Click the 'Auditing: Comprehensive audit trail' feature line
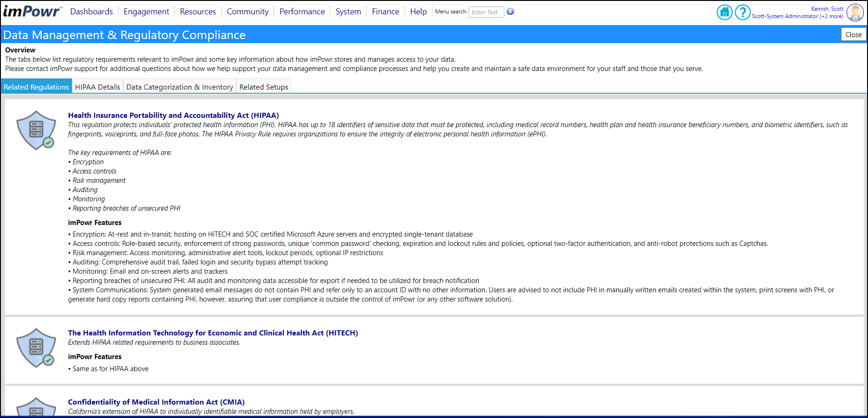This screenshot has height=418, width=868. pyautogui.click(x=198, y=262)
